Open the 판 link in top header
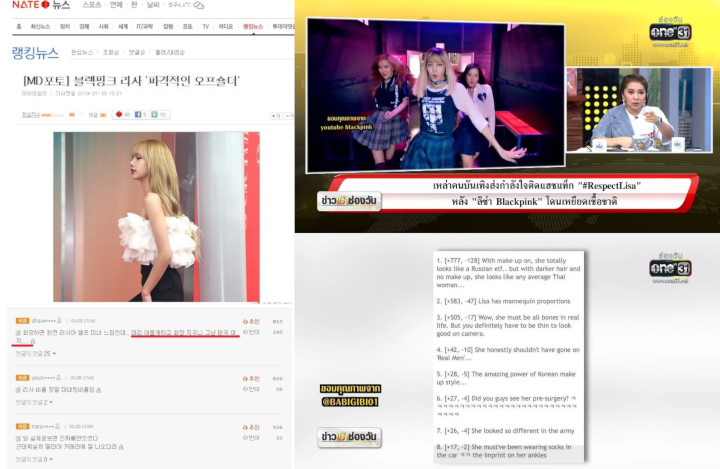 (x=134, y=5)
